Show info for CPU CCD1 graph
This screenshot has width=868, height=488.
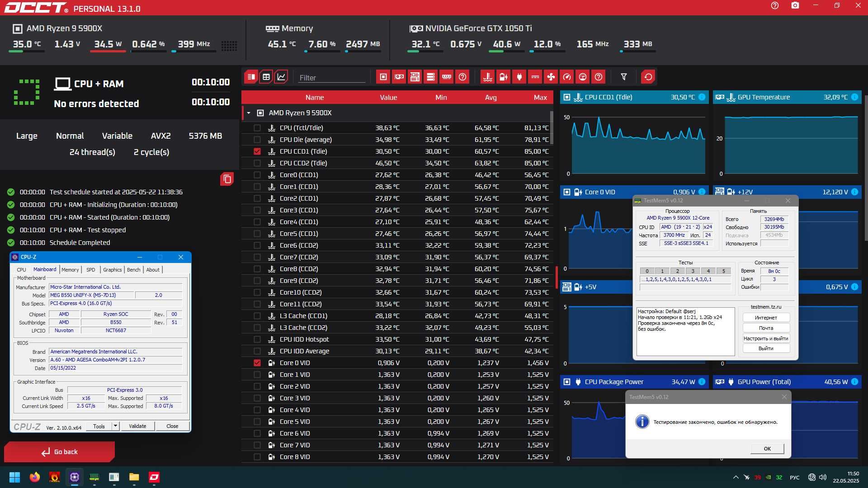tap(702, 97)
